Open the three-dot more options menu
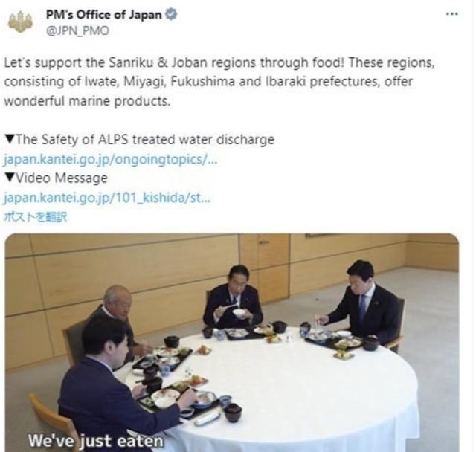Viewport: 476px width, 452px height. pyautogui.click(x=452, y=13)
